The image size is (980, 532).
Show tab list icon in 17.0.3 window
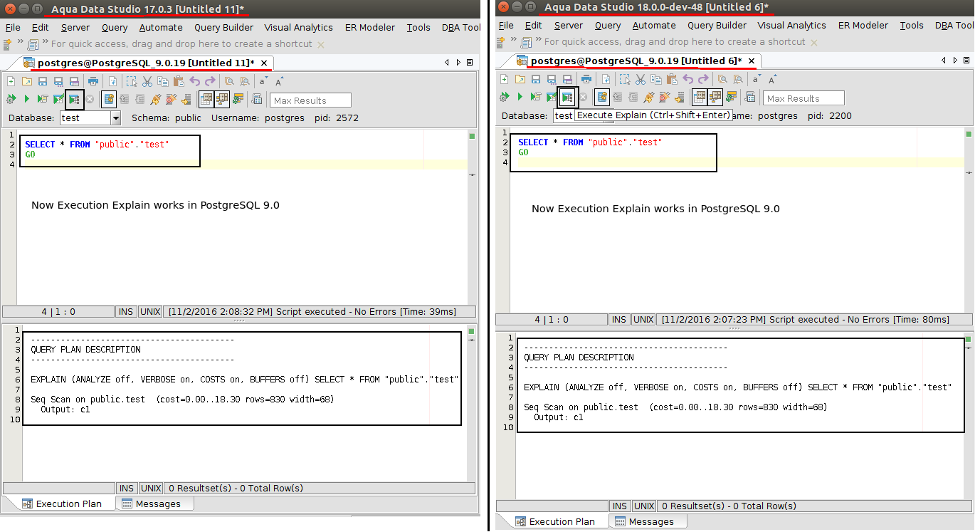pos(470,63)
